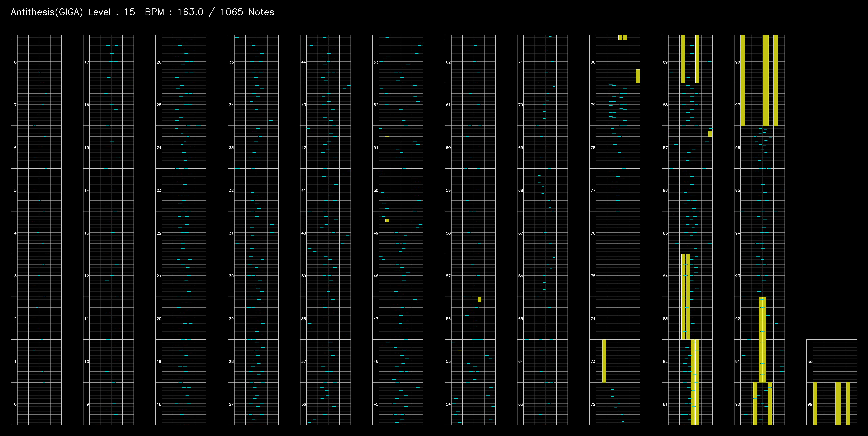Select the wide center yellow hold in measure 97

pyautogui.click(x=766, y=80)
